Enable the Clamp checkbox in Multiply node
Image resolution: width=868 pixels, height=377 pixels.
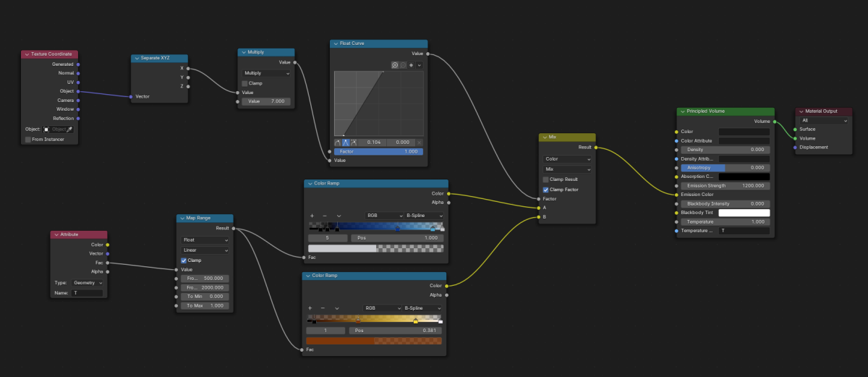coord(244,83)
